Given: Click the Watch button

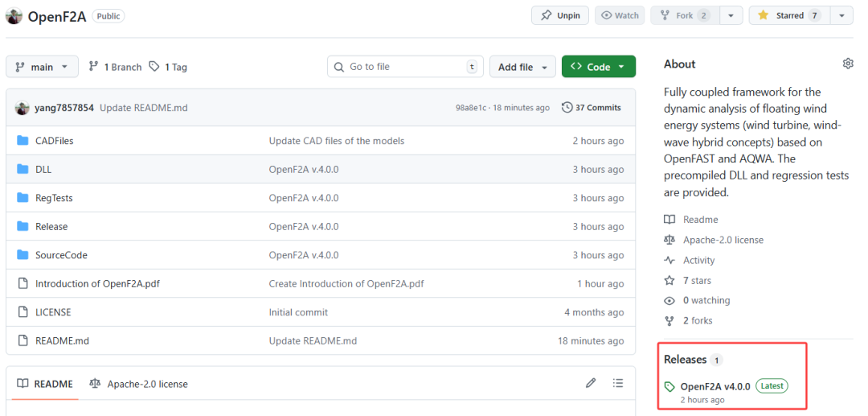Looking at the screenshot, I should [620, 15].
